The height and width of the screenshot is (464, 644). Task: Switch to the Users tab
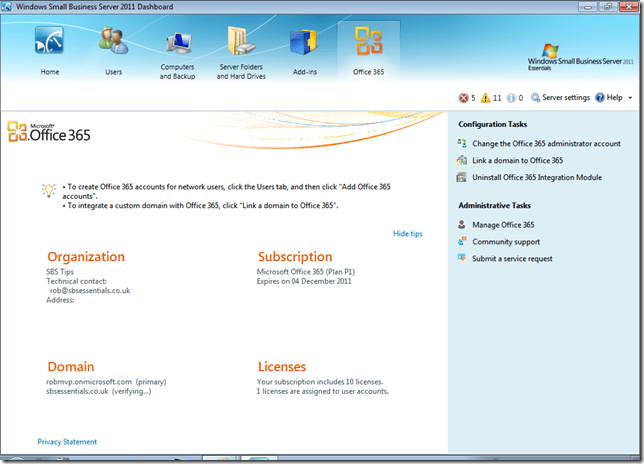click(x=114, y=50)
